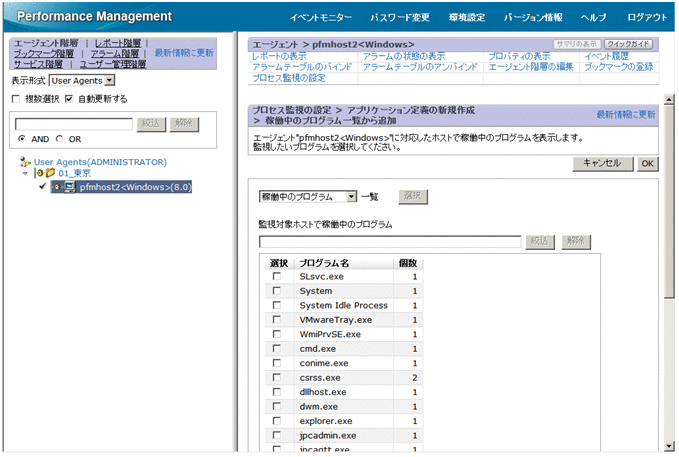Screen dimensions: 679x457
Task: Click the agent filter input field
Action: click(x=74, y=124)
